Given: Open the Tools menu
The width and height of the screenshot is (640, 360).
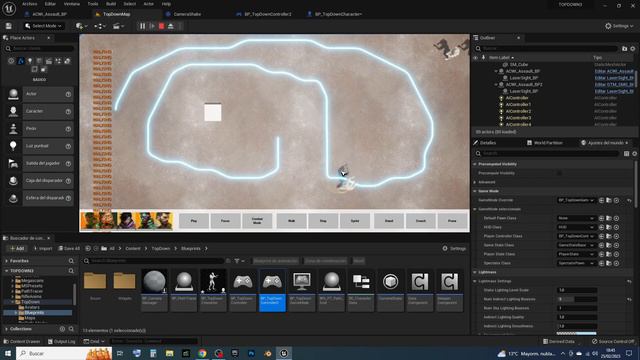Looking at the screenshot, I should (93, 4).
